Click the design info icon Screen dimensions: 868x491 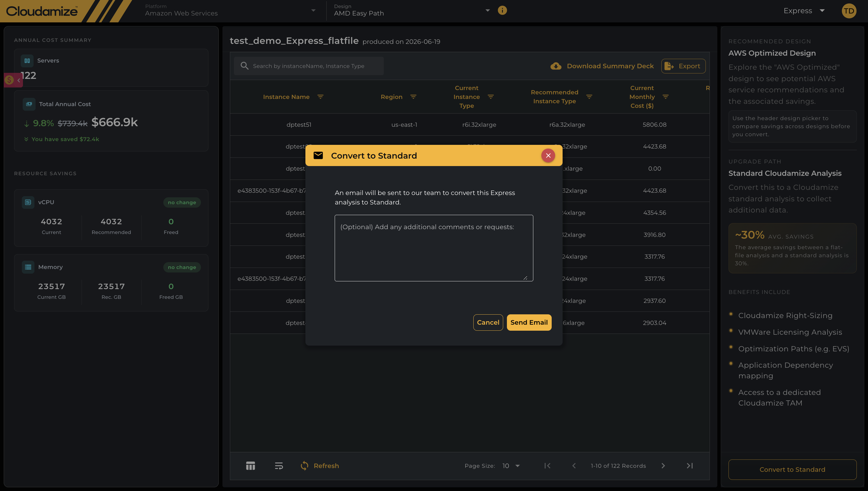[502, 10]
